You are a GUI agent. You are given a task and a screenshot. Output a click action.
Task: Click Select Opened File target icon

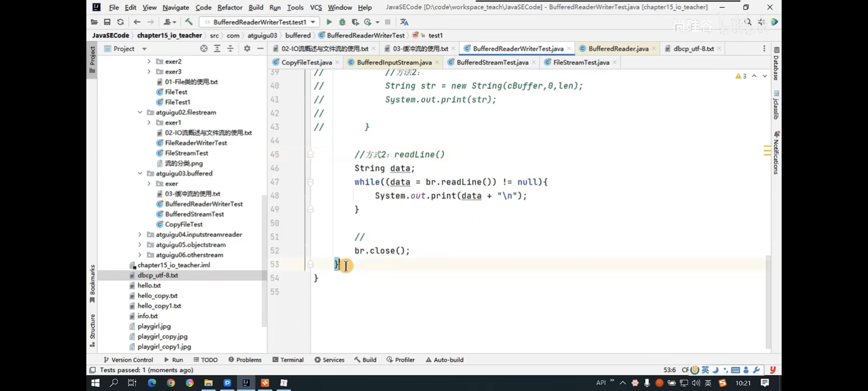pos(204,49)
